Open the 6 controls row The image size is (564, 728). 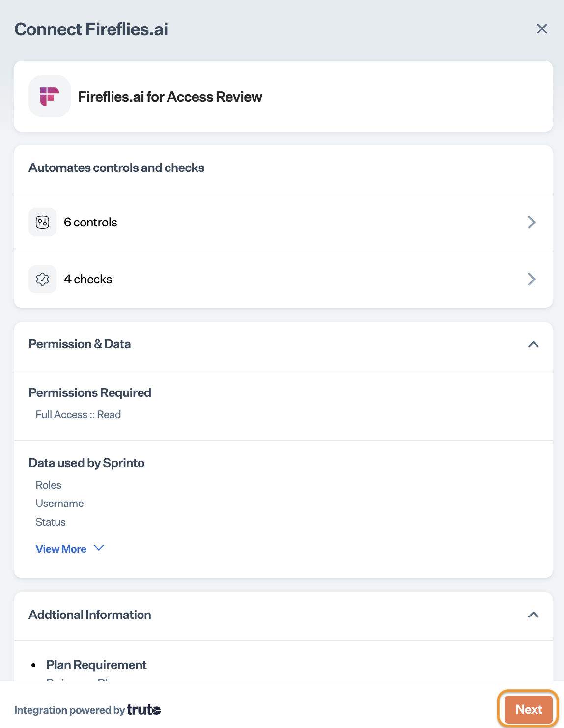click(x=283, y=222)
